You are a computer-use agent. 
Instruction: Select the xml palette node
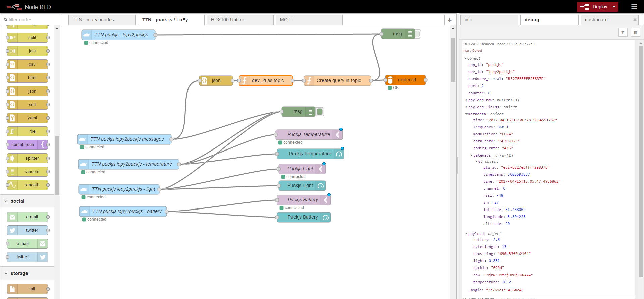point(28,105)
